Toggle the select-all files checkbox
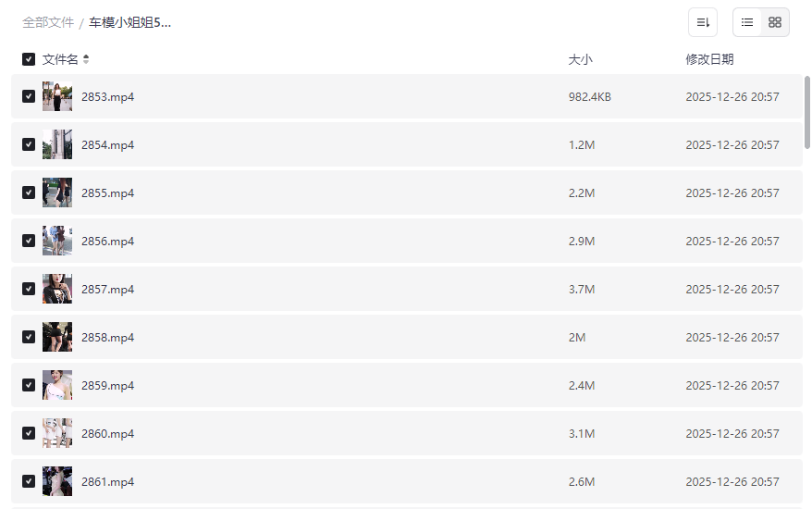 click(x=29, y=59)
